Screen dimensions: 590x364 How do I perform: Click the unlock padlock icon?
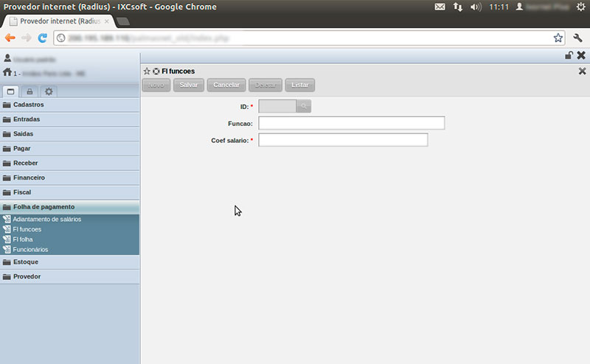[569, 55]
